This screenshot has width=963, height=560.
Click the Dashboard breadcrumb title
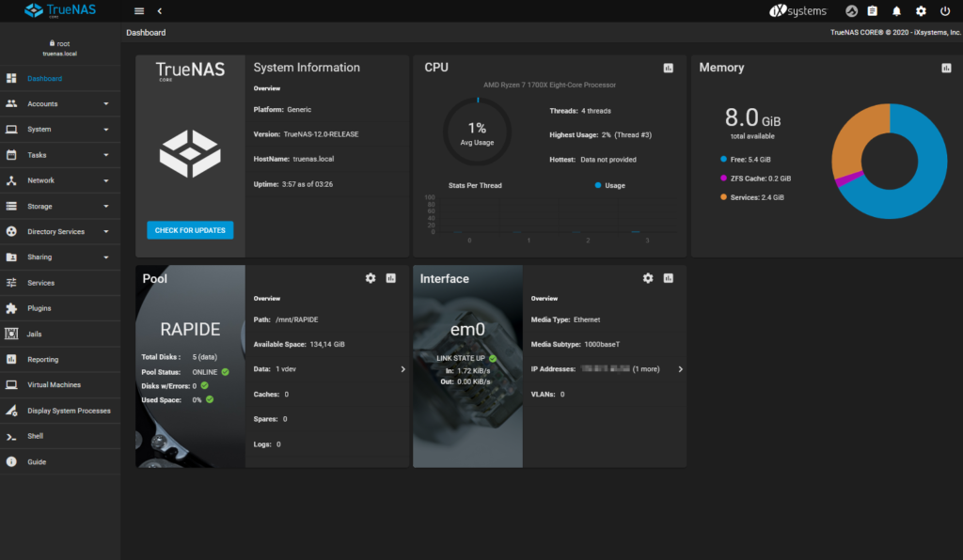tap(146, 33)
